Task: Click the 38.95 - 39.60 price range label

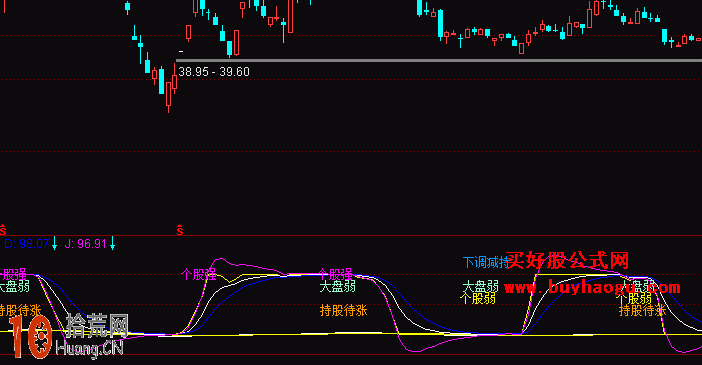Action: click(214, 72)
